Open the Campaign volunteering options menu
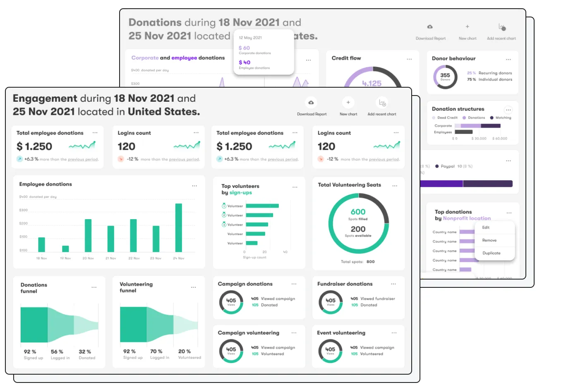Viewport: 566px width, 392px height. tap(294, 333)
